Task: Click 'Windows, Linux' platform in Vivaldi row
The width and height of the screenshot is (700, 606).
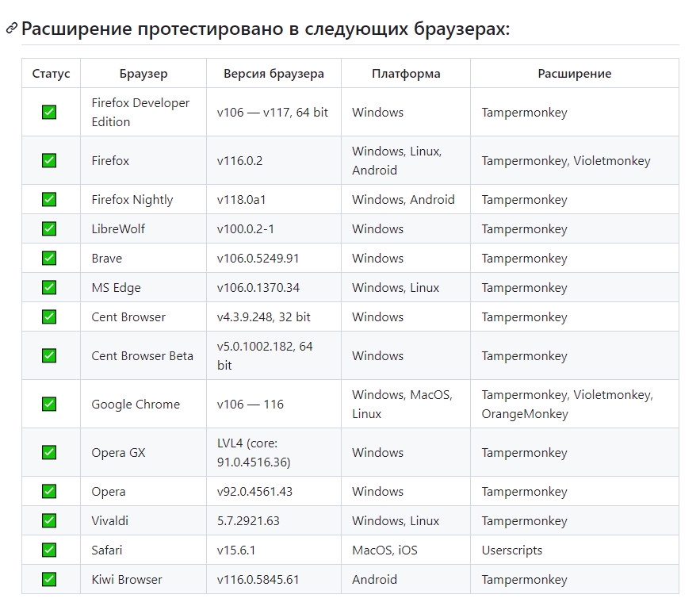Action: pos(406,520)
